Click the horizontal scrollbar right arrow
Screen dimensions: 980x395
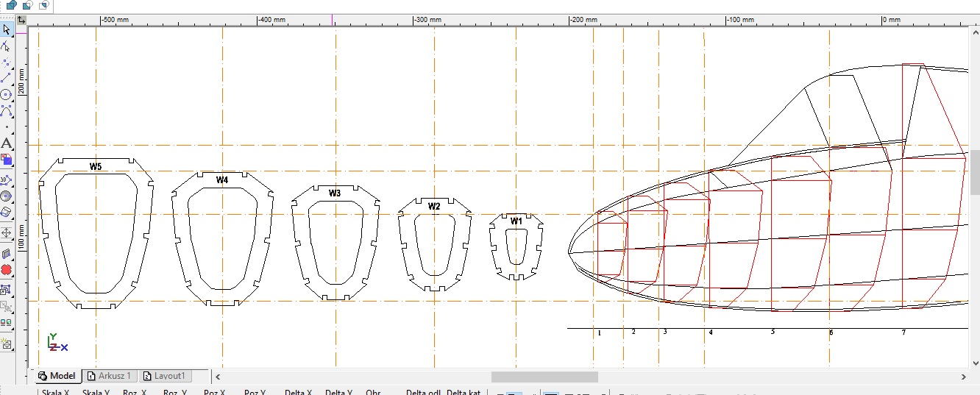tap(965, 377)
